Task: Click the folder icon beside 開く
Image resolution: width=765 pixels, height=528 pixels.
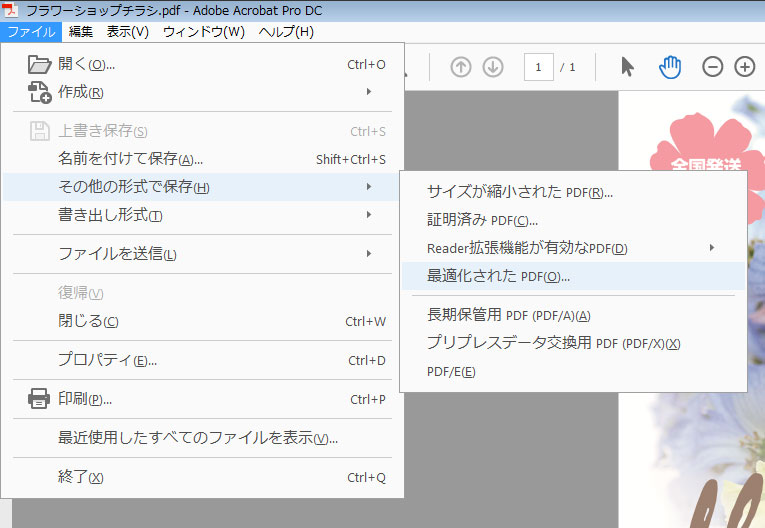Action: click(39, 65)
